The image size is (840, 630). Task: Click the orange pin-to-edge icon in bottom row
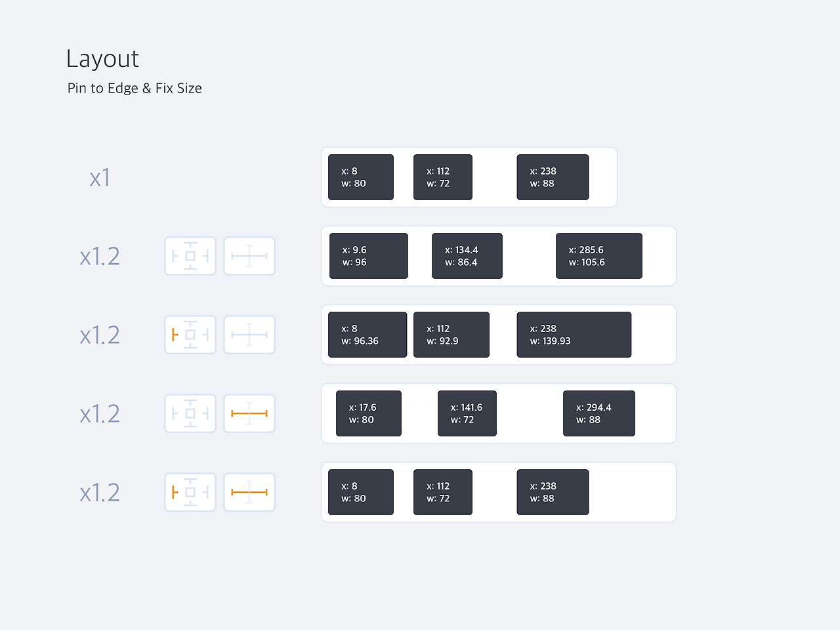click(190, 492)
